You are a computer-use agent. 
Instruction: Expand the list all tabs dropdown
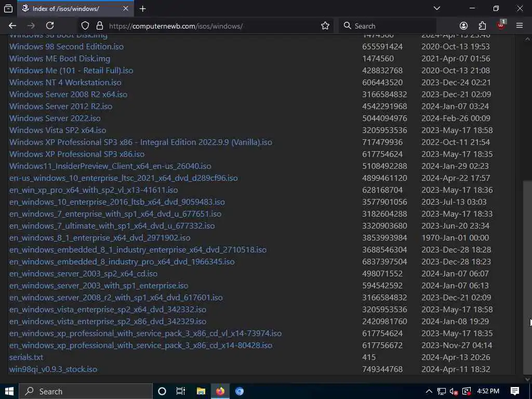pyautogui.click(x=437, y=8)
